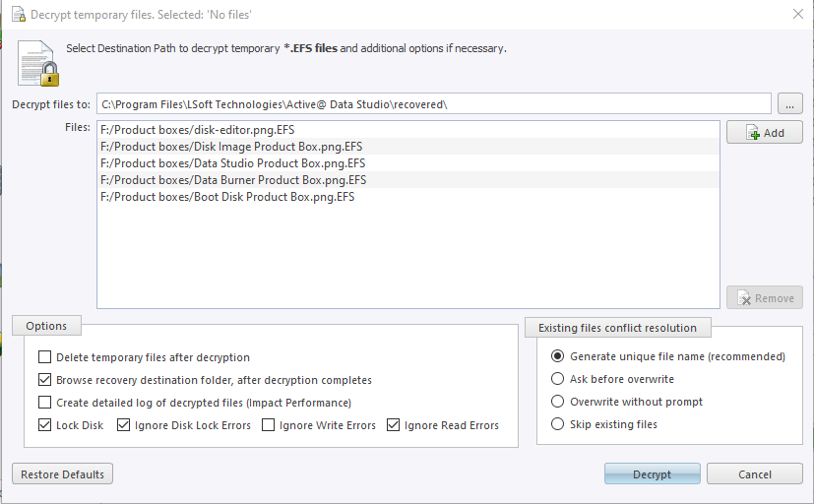The image size is (814, 504).
Task: Click the Add button to add files
Action: click(764, 132)
